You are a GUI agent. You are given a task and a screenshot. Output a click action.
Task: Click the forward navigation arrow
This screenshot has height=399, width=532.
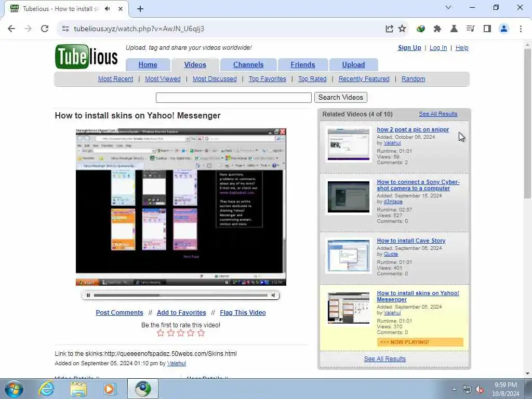coord(28,29)
